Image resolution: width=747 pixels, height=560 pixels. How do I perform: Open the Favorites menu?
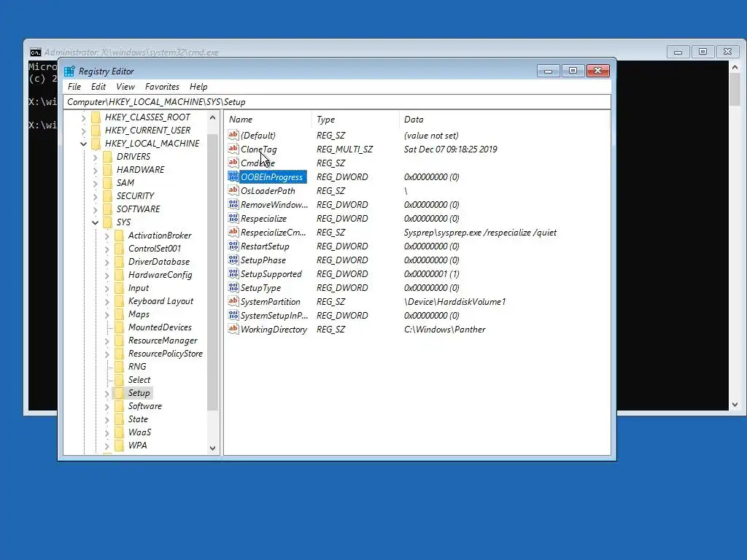pyautogui.click(x=162, y=87)
